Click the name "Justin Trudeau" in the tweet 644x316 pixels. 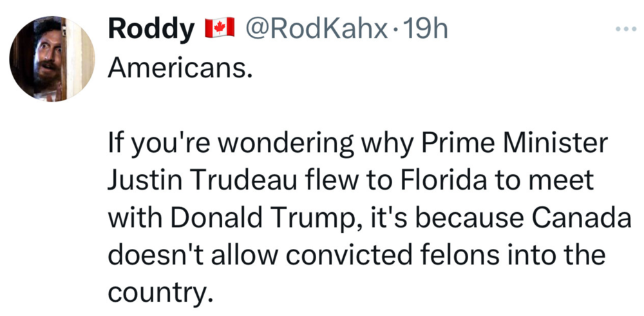click(x=197, y=181)
